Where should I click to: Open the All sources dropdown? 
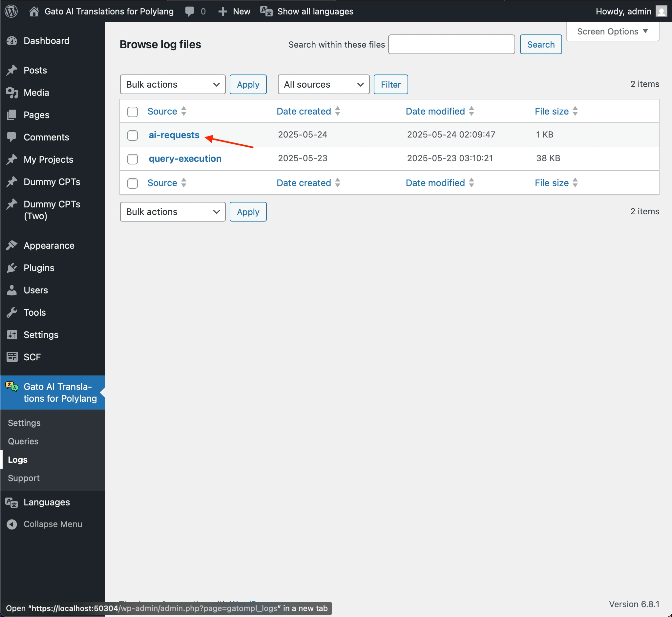click(324, 84)
